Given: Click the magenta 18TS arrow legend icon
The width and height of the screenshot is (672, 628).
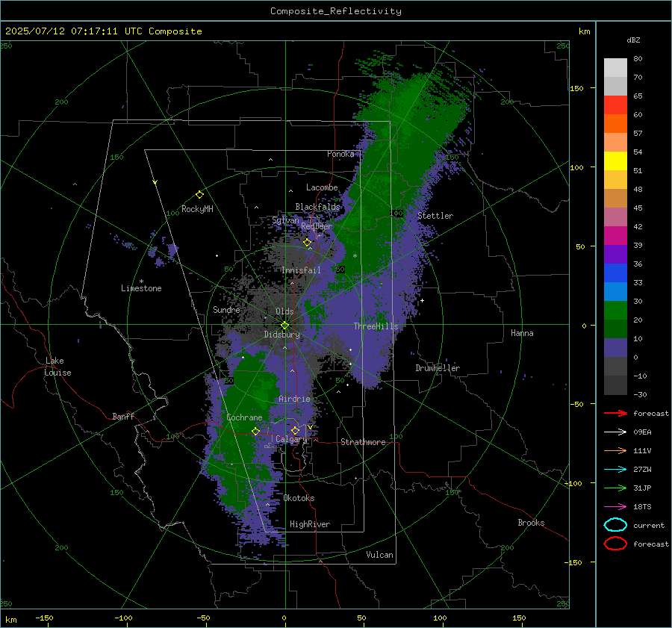Looking at the screenshot, I should click(615, 507).
